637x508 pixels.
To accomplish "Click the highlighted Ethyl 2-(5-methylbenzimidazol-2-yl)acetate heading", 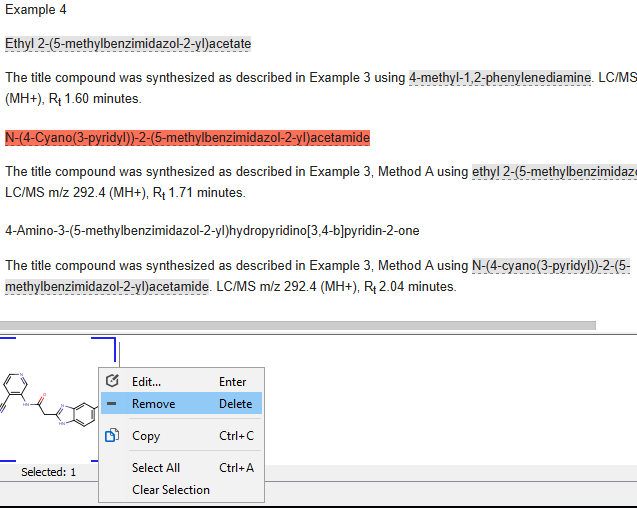I will click(x=128, y=44).
